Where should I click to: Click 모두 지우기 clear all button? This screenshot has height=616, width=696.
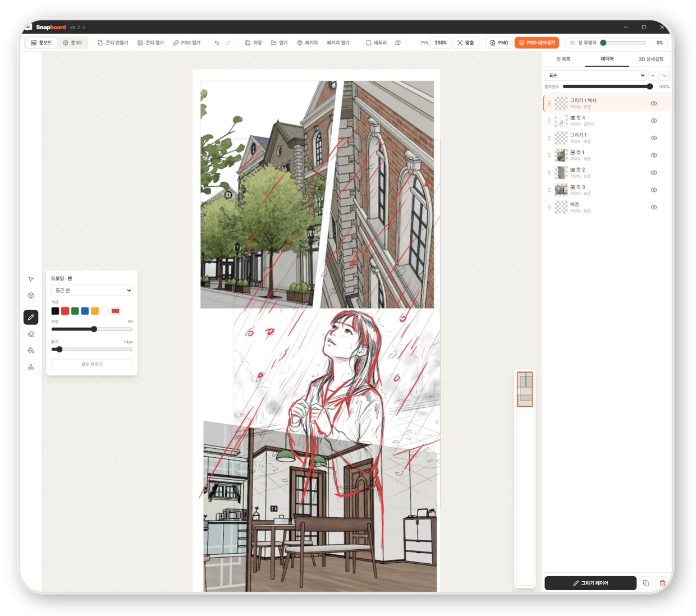pyautogui.click(x=92, y=364)
